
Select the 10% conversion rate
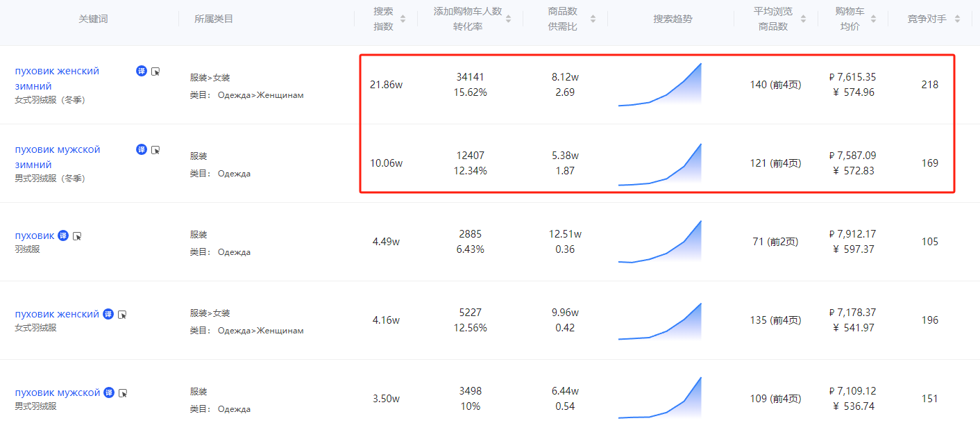click(471, 406)
